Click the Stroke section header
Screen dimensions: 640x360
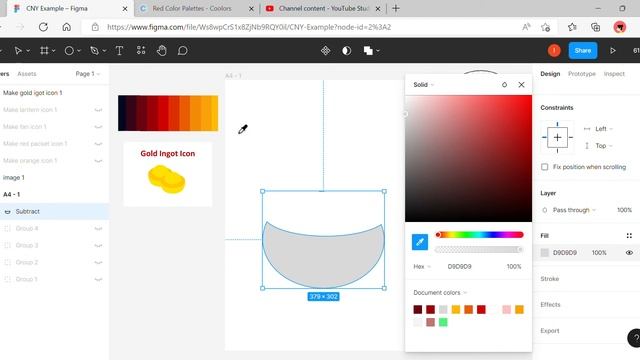[549, 279]
